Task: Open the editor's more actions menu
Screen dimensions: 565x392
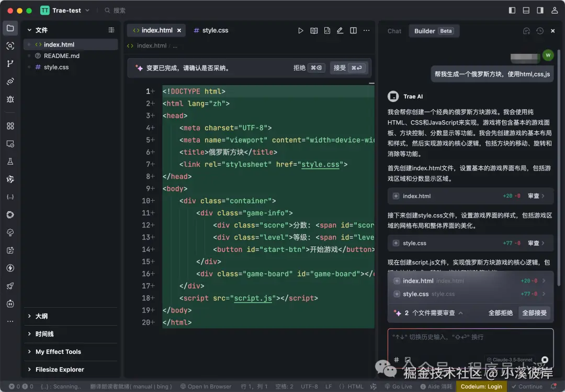Action: [366, 30]
